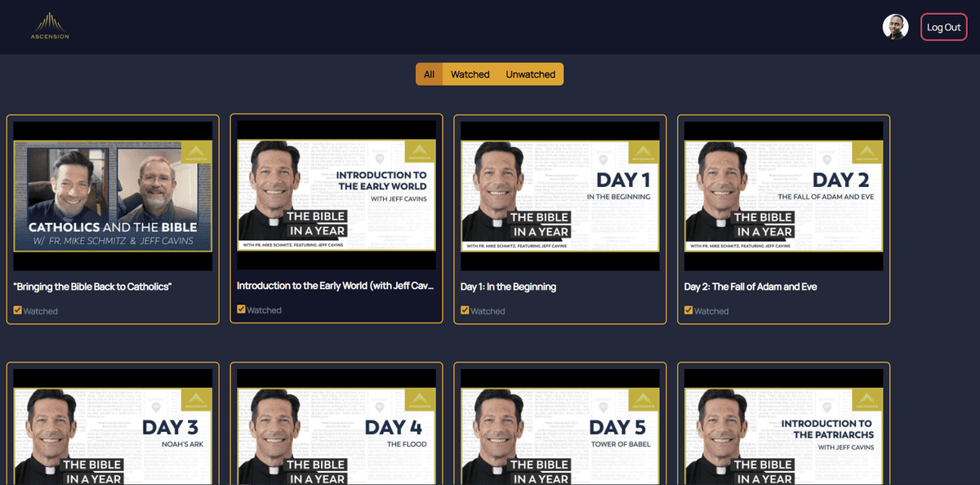The image size is (980, 485).
Task: Uncheck Watched on Day 2: The Fall of Adam and Eve
Action: [x=688, y=310]
